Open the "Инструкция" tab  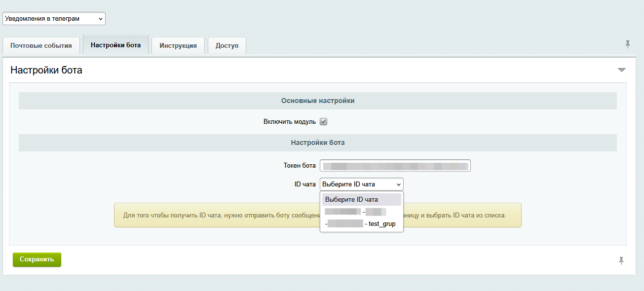pos(178,45)
